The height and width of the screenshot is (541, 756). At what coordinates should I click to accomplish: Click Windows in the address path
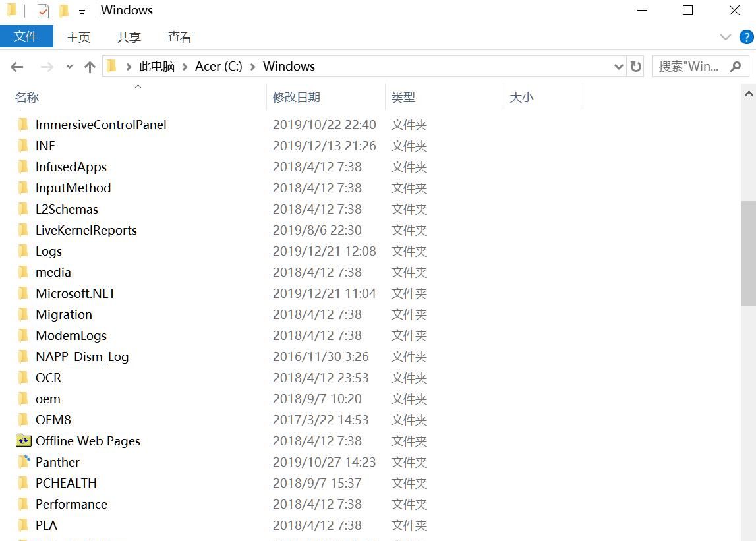[x=289, y=66]
